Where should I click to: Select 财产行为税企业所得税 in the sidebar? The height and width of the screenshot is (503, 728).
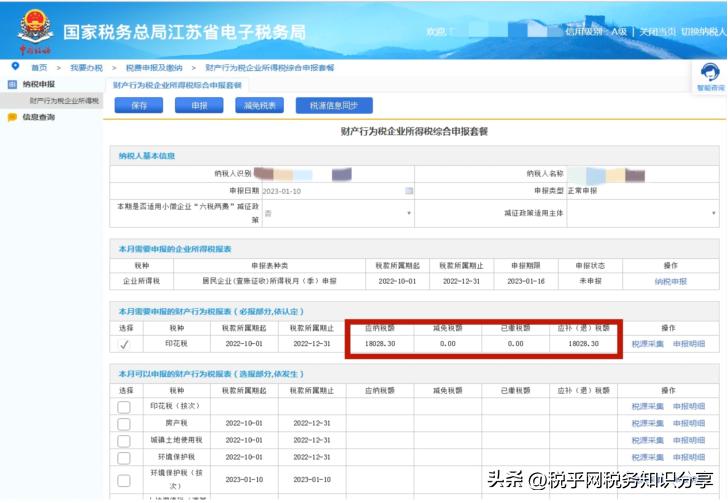(64, 101)
